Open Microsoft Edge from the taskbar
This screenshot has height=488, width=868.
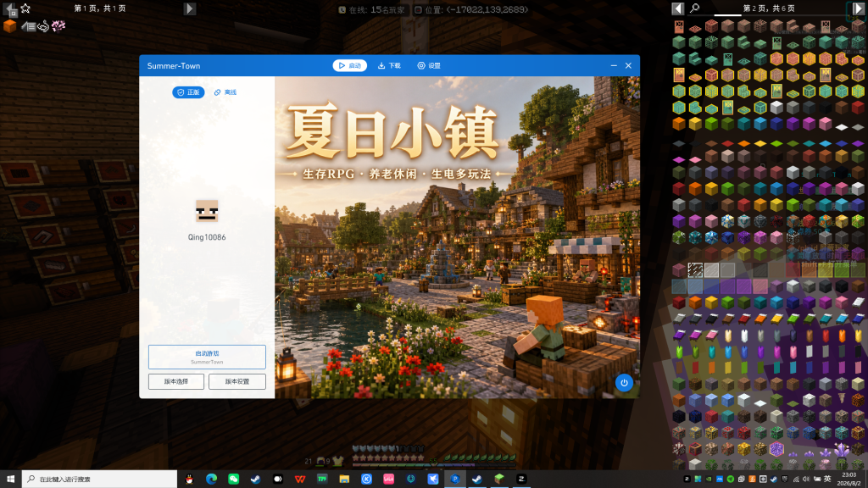coord(211,480)
